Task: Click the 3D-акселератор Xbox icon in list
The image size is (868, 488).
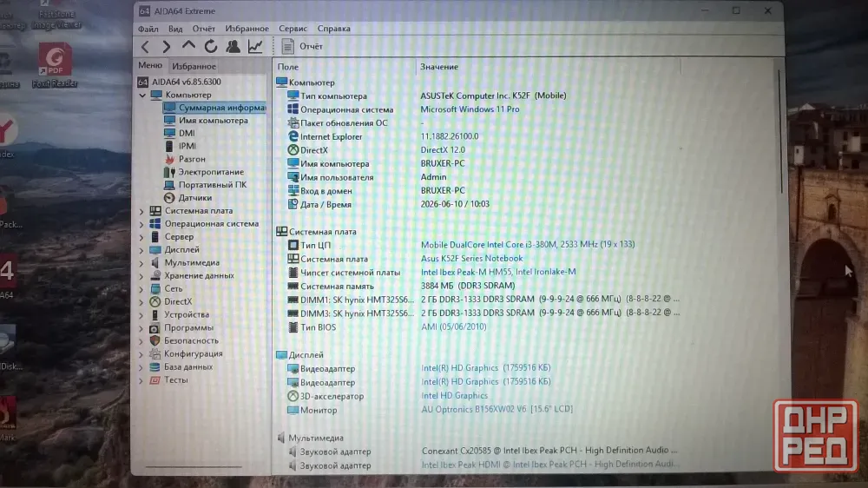Action: (293, 396)
